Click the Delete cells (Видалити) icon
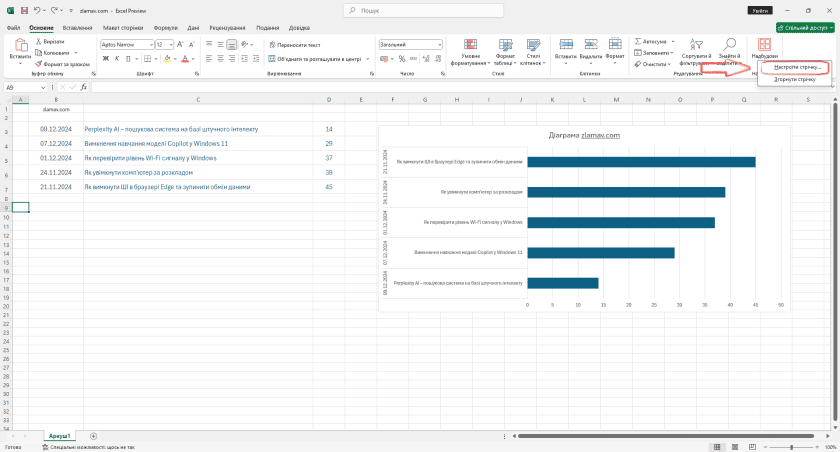The width and height of the screenshot is (840, 452). [x=591, y=44]
